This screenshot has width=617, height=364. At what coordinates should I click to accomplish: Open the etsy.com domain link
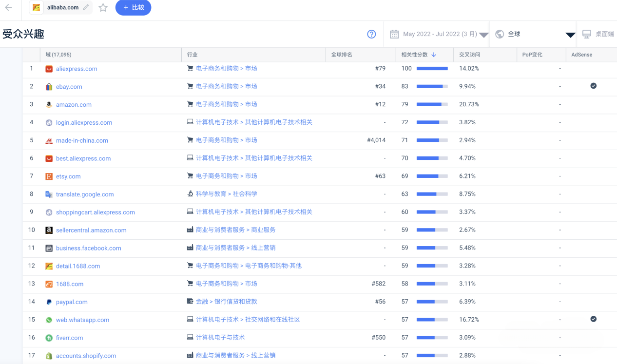click(x=68, y=176)
